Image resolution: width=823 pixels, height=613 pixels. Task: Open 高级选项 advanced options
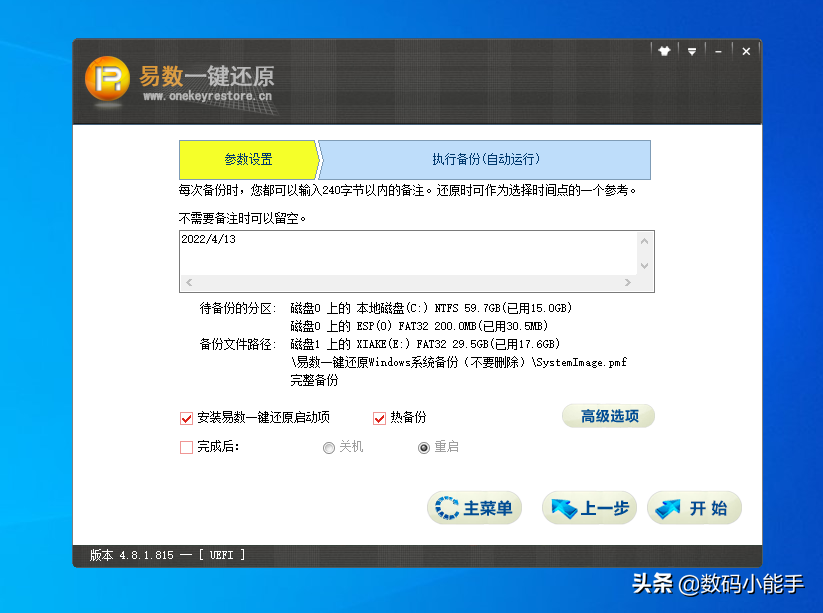coord(608,416)
